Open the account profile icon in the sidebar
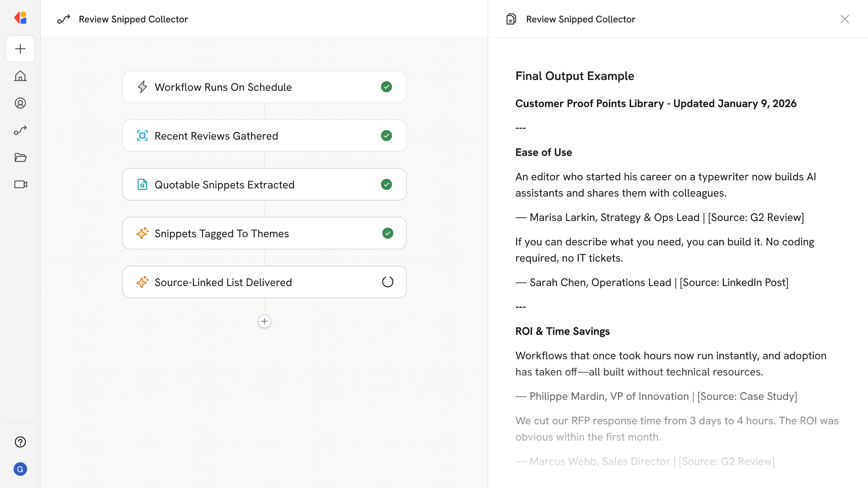The image size is (868, 488). (20, 103)
